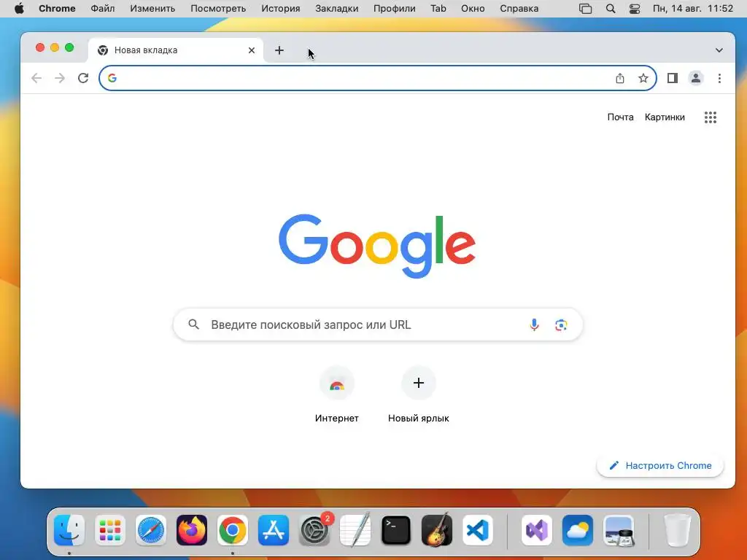Click the Stage Manager icon in menu bar
This screenshot has height=560, width=747.
(x=586, y=9)
